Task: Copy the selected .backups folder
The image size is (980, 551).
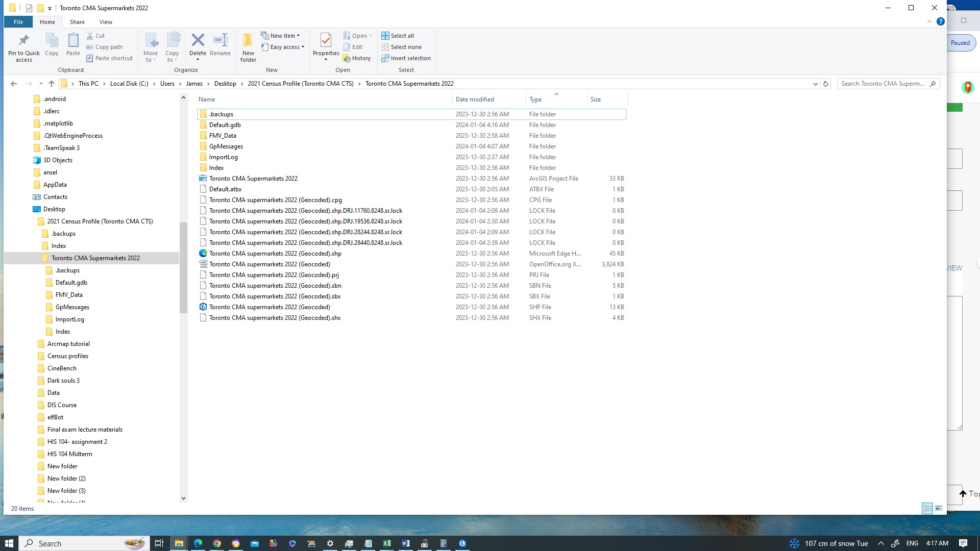Action: pos(52,45)
